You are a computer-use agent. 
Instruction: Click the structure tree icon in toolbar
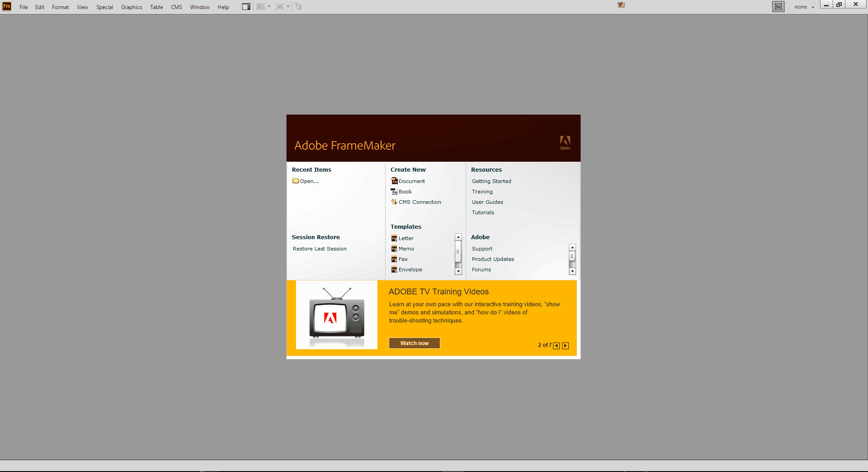(x=299, y=6)
